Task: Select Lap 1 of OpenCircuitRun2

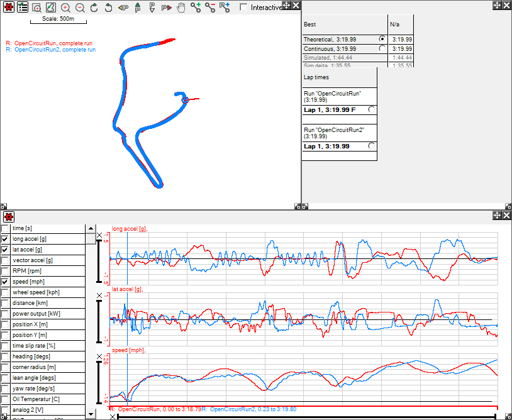Action: click(x=372, y=146)
